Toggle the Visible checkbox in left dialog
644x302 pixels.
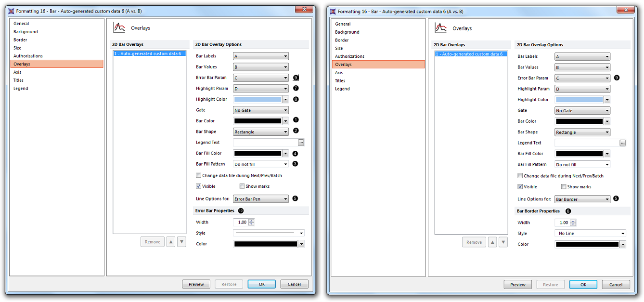click(199, 186)
